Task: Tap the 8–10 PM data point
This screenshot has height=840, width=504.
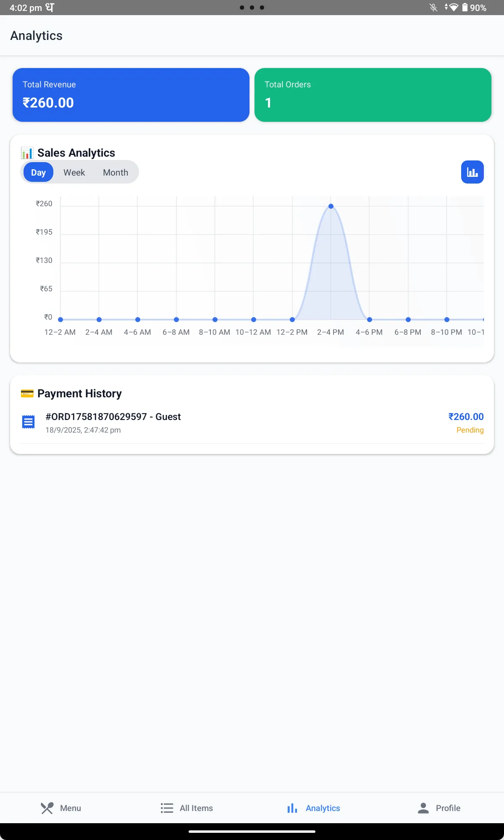Action: point(447,320)
